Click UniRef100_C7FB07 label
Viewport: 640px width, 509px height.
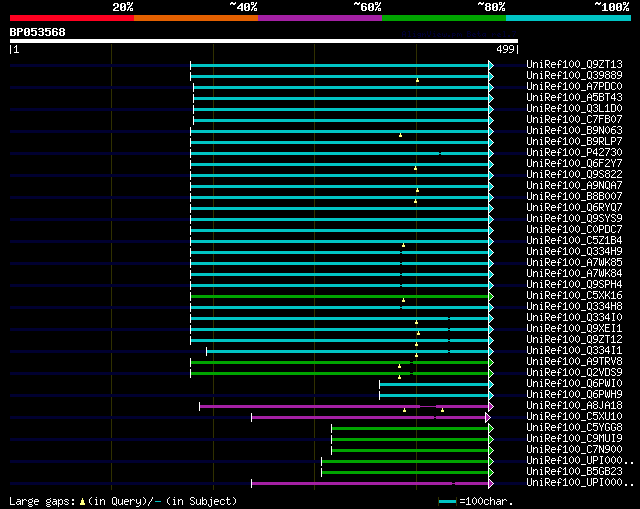[x=574, y=120]
